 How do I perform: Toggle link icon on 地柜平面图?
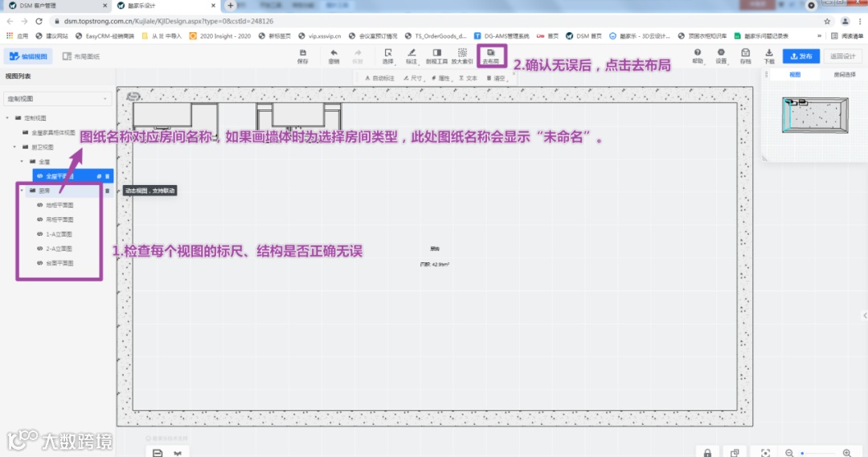[x=40, y=205]
